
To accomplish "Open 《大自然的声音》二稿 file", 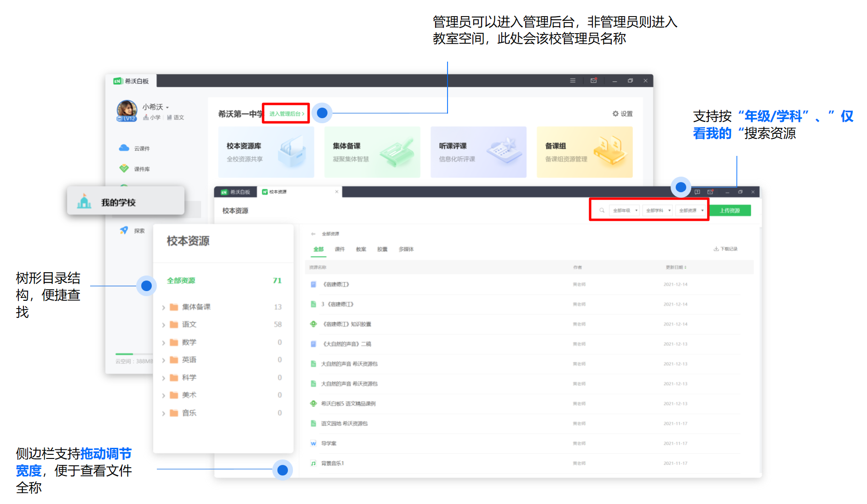I will tap(347, 344).
